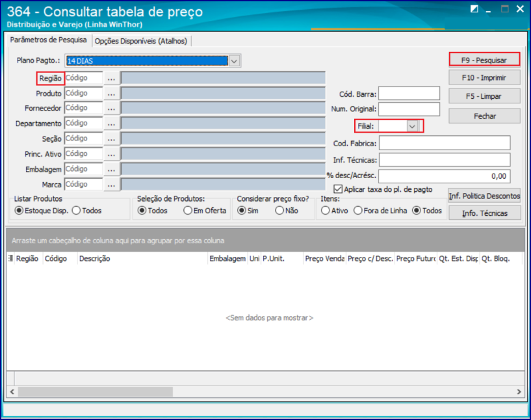Viewport: 531px width, 420px height.
Task: Open Info. Técnicas button
Action: [x=484, y=213]
